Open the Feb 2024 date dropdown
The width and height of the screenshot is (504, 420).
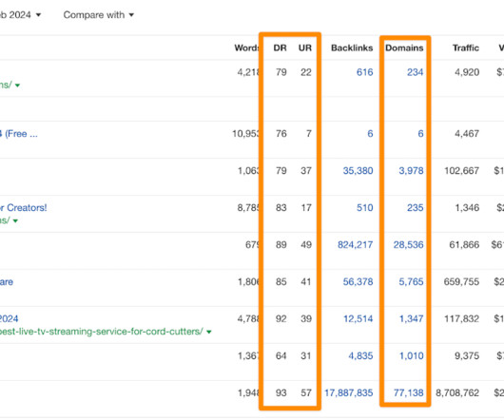(20, 15)
